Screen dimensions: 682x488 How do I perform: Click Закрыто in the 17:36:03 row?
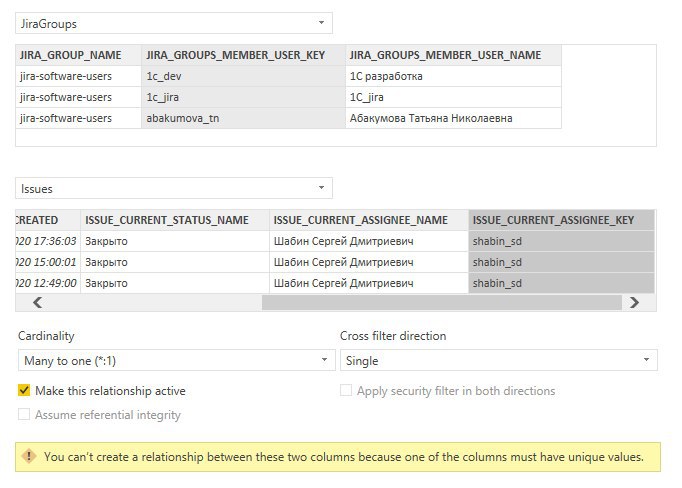coord(175,241)
